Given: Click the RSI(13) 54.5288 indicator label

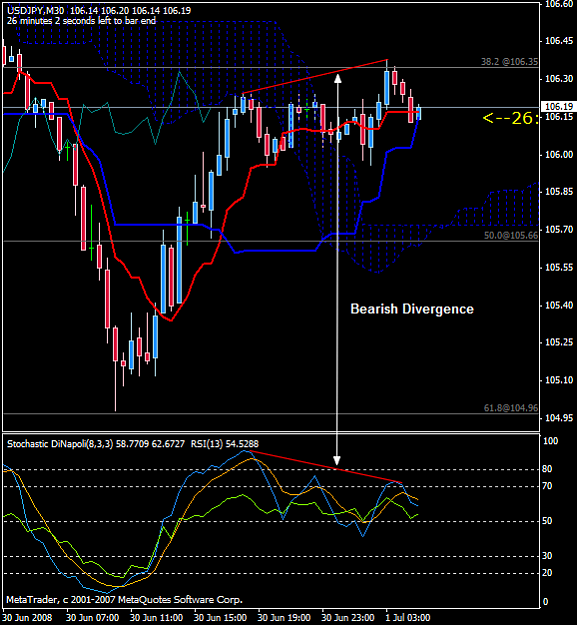Looking at the screenshot, I should (x=225, y=444).
